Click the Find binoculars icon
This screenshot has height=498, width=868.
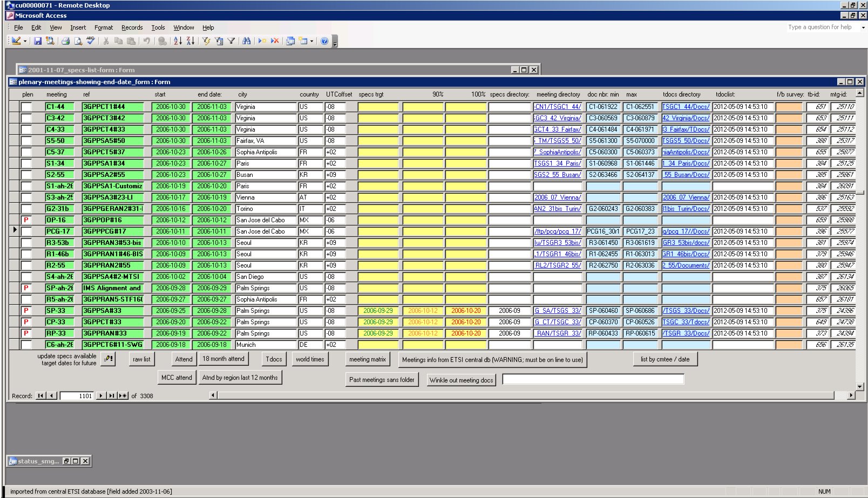coord(247,41)
